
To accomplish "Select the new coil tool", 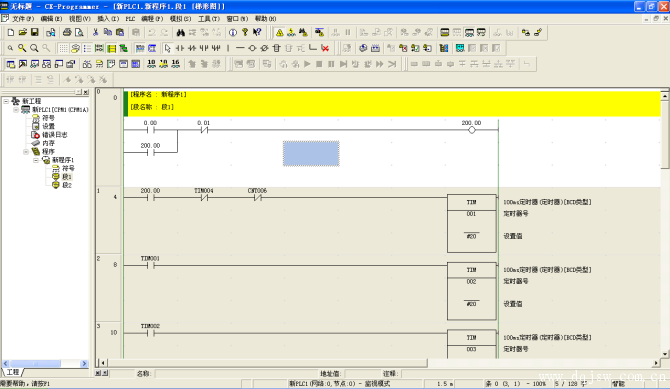I will pyautogui.click(x=252, y=48).
